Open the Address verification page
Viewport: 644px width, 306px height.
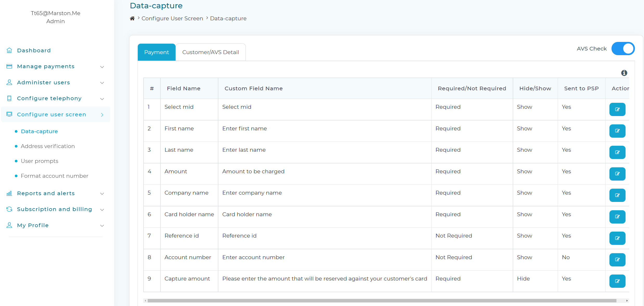[x=48, y=146]
